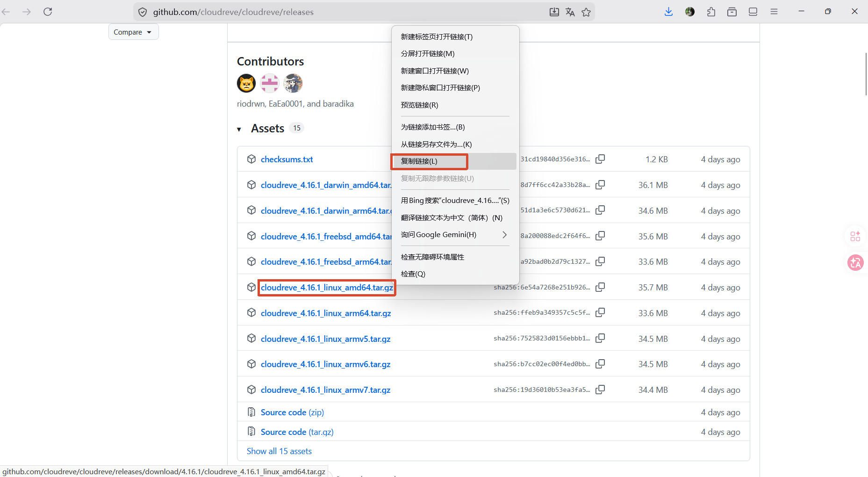This screenshot has width=868, height=477.
Task: Select 复制链接(L) in context menu
Action: pos(455,161)
